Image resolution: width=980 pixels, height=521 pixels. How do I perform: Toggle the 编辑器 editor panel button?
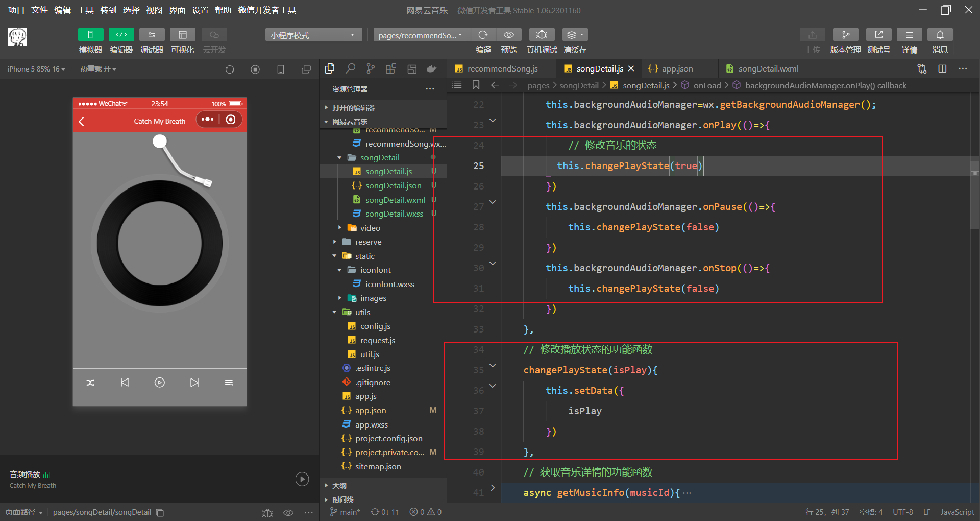pos(121,35)
